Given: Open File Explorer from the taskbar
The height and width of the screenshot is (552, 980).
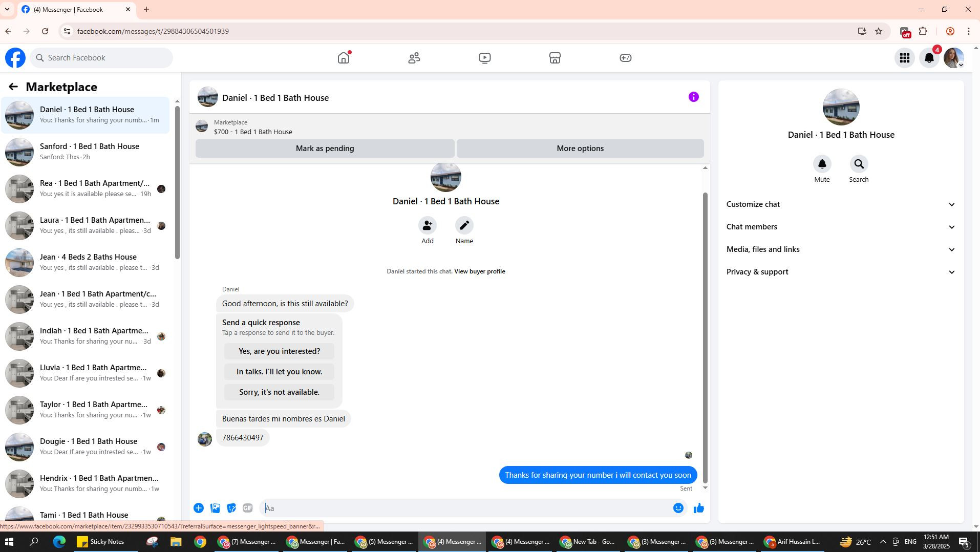Looking at the screenshot, I should coord(176,542).
